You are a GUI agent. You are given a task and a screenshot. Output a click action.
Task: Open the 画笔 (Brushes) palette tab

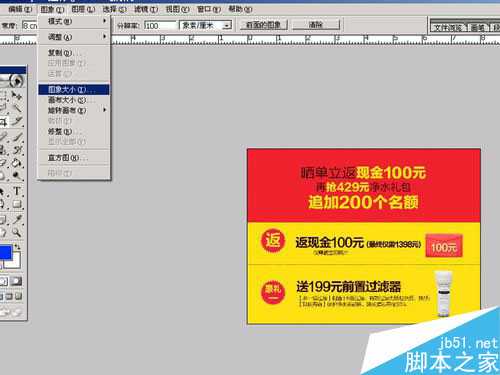pyautogui.click(x=479, y=28)
